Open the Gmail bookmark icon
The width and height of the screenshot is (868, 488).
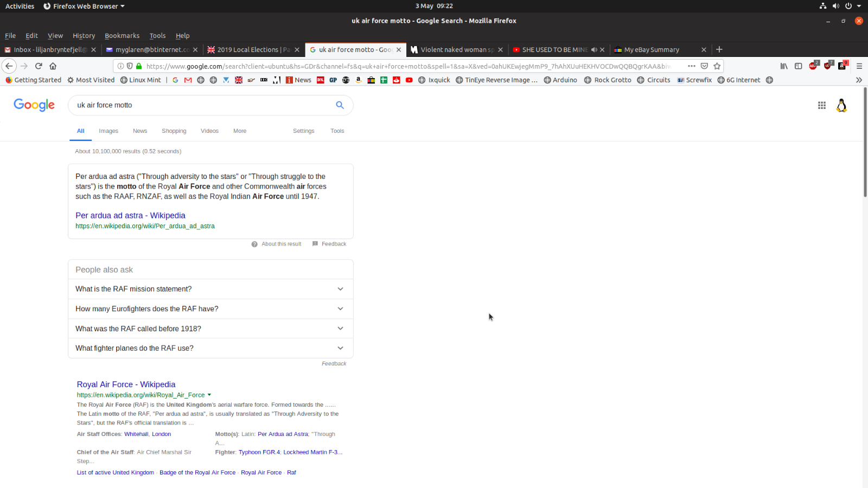click(188, 80)
